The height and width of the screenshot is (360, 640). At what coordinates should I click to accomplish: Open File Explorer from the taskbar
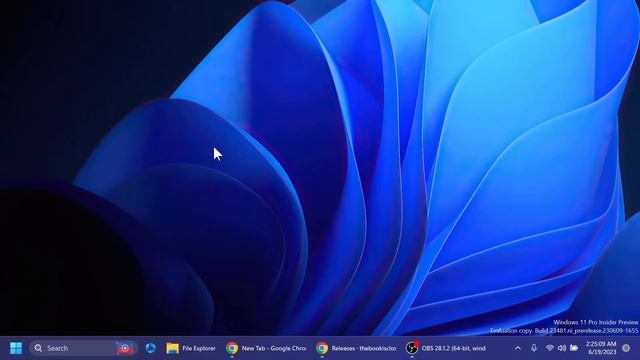pyautogui.click(x=191, y=348)
